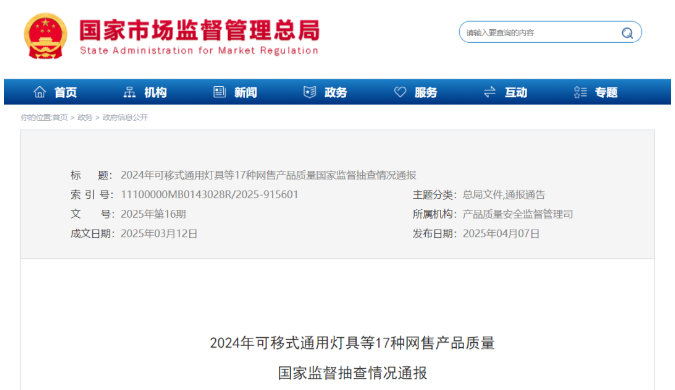Click the house icon beside 首页
The width and height of the screenshot is (675, 390).
[40, 92]
